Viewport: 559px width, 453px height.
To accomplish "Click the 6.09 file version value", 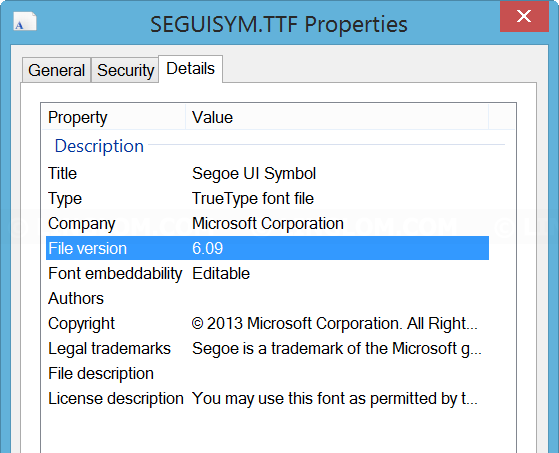I will (x=207, y=248).
